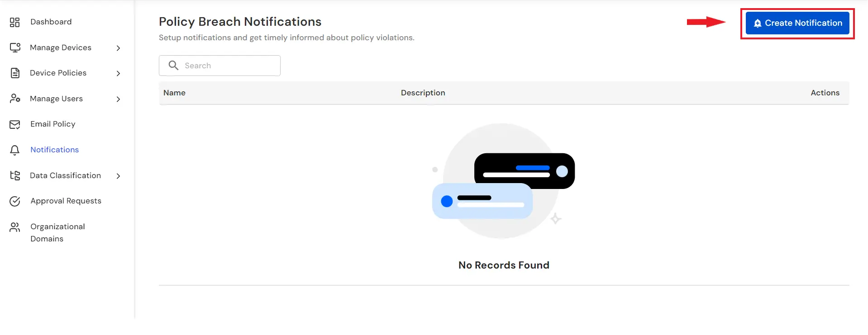Open the Manage Devices menu item
868x335 pixels.
61,47
